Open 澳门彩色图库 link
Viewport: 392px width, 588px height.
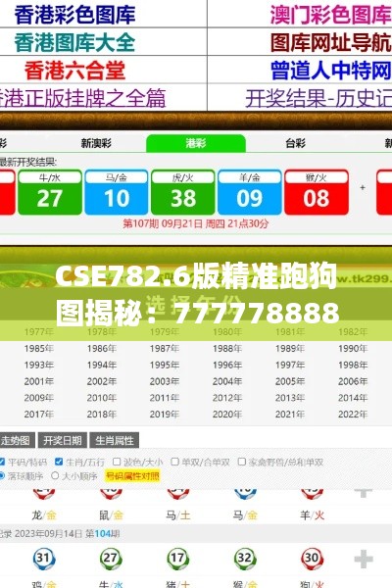point(331,15)
